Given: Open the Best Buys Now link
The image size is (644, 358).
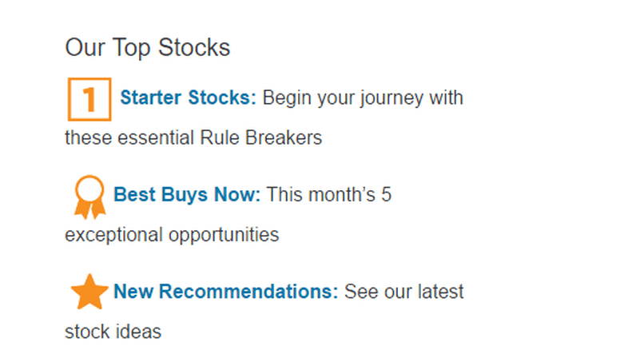Looking at the screenshot, I should 187,195.
